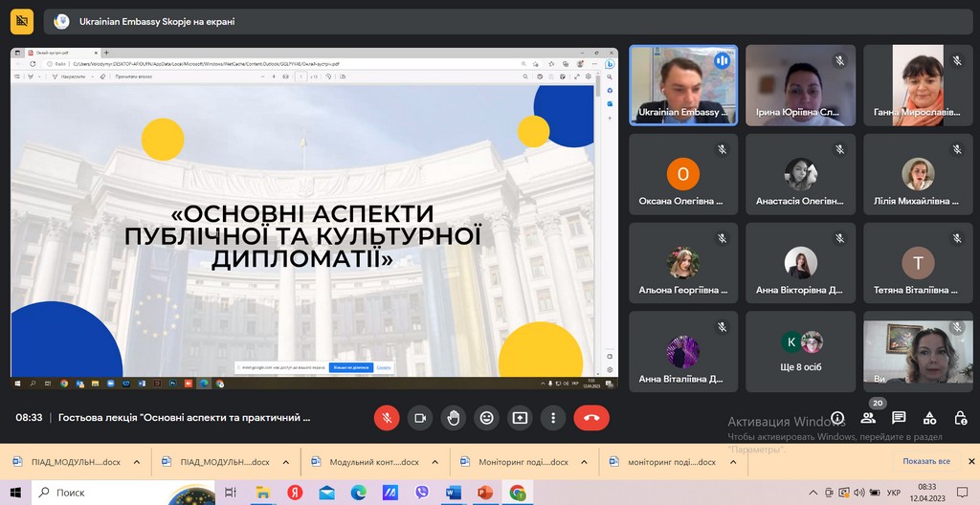Raise hand in the meeting
The height and width of the screenshot is (505, 980).
pos(453,418)
